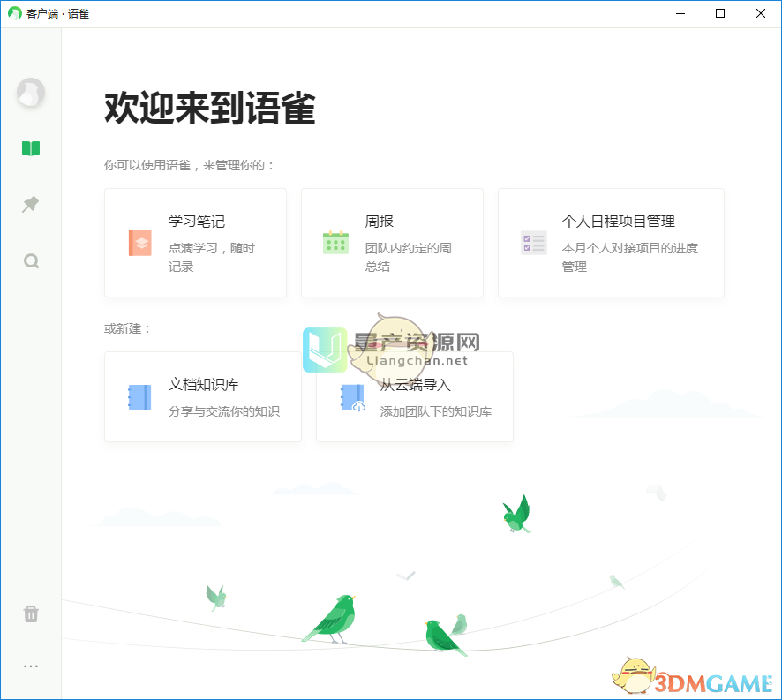Click the cloud icon on 从云端导入 card
The image size is (782, 700).
tap(351, 396)
